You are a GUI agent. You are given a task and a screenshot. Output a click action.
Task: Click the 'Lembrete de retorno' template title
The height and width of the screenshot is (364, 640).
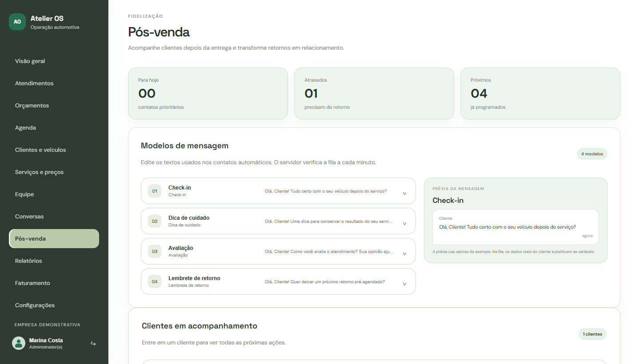click(194, 278)
